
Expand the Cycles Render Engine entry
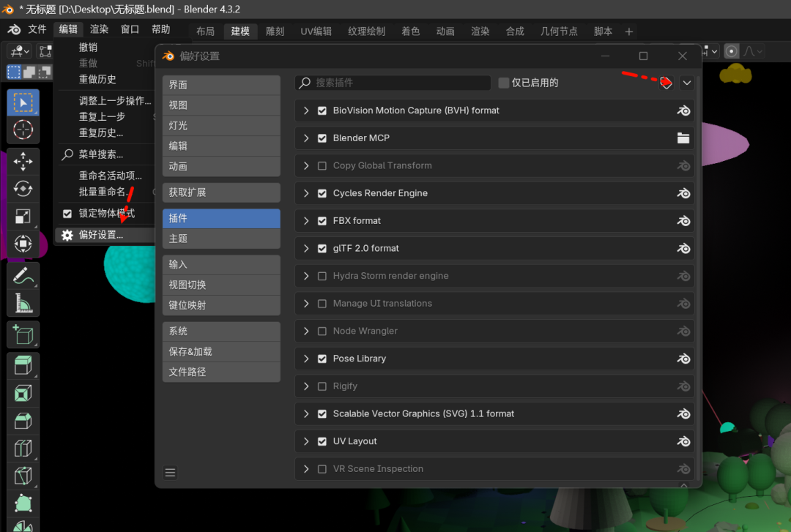[x=307, y=192]
